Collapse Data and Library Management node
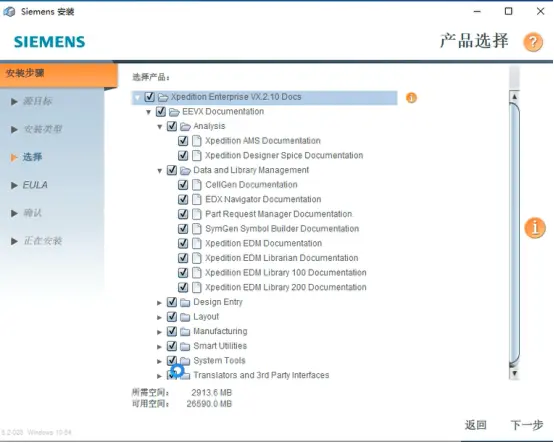Screen dimensions: 554x443 (x=160, y=171)
